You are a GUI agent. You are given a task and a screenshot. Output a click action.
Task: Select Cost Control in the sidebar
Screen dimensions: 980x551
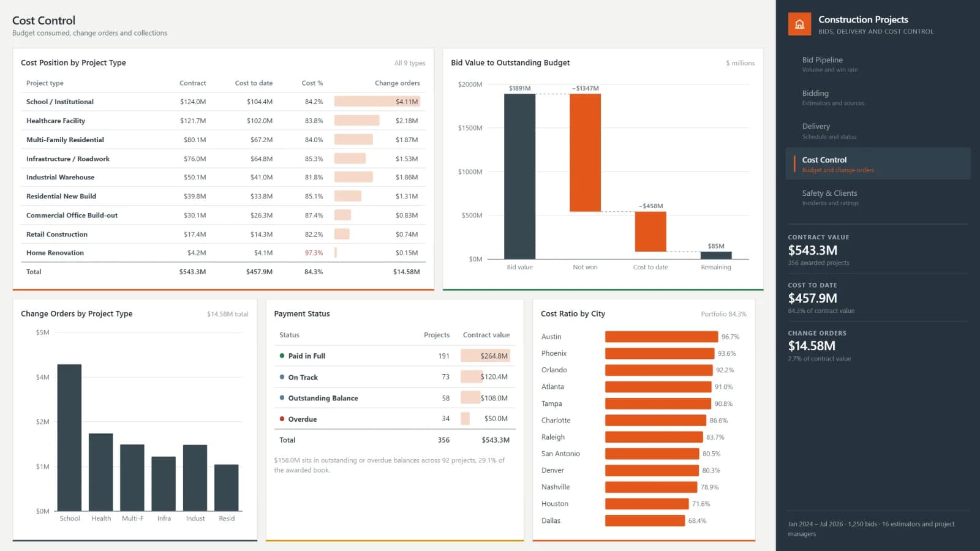click(878, 164)
